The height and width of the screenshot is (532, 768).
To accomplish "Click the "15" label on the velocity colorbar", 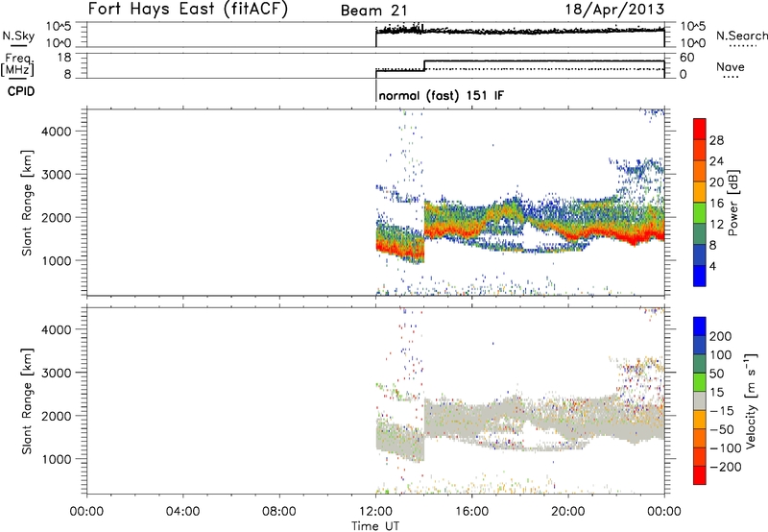I will click(716, 393).
